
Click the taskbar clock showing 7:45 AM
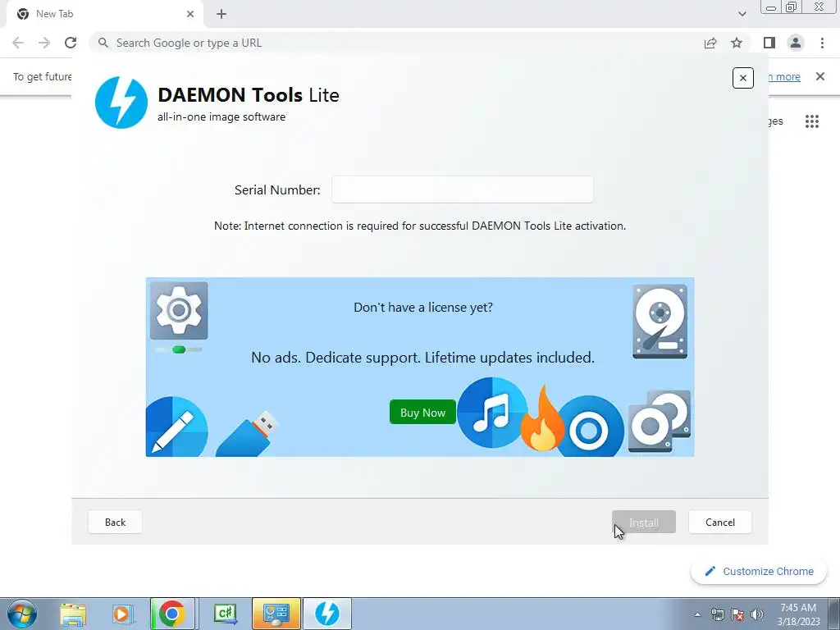[x=798, y=614]
